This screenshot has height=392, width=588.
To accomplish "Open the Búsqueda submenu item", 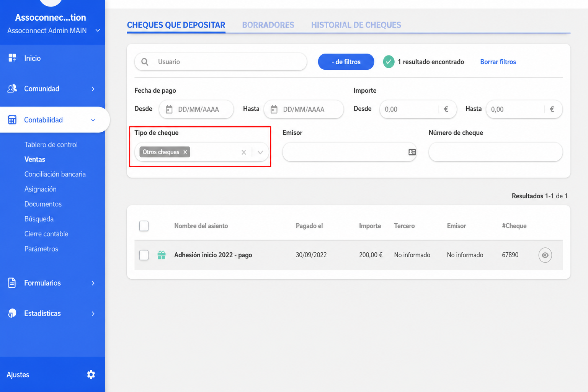I will click(x=39, y=219).
